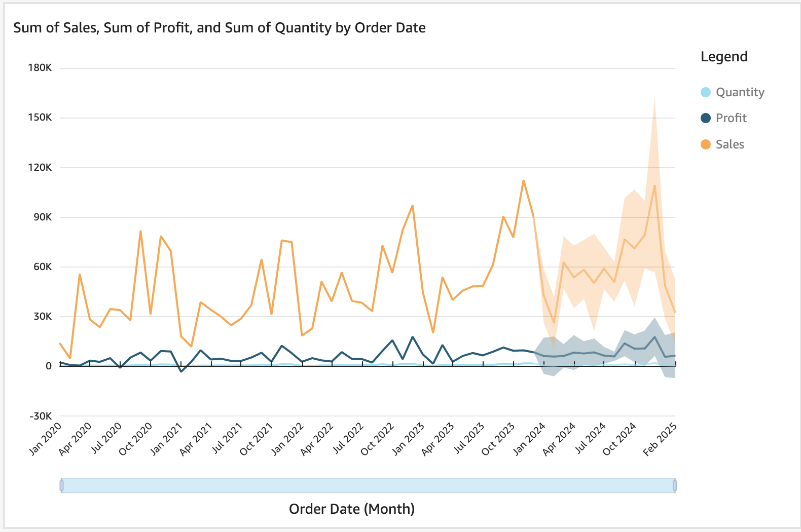Click the middle of the date range scrollbar
Viewport: 801px width, 532px height.
pyautogui.click(x=368, y=485)
